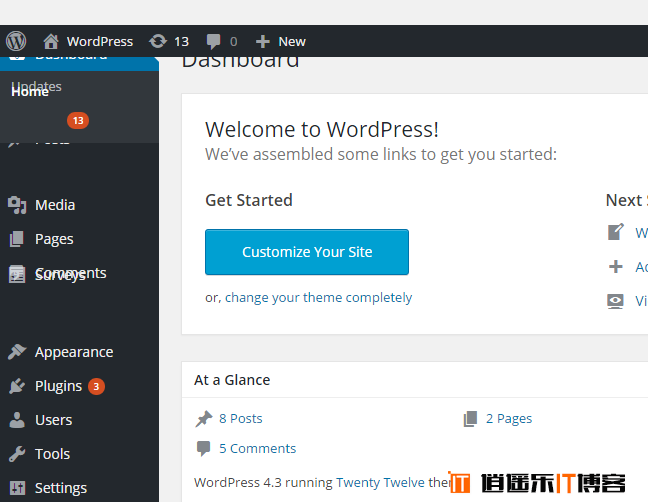Open the Twenty Twelve theme link
The width and height of the screenshot is (648, 502).
(380, 482)
